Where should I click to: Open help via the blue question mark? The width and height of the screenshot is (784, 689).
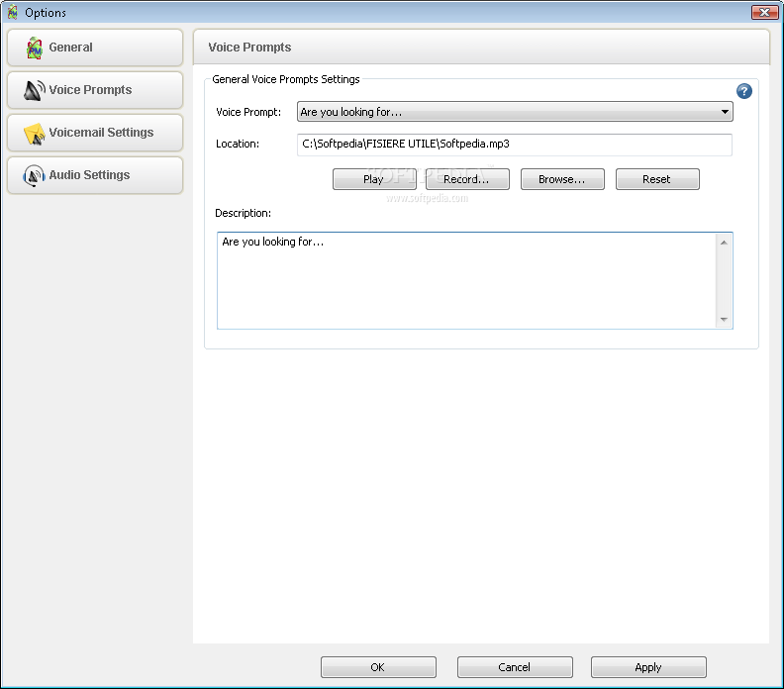pos(744,91)
